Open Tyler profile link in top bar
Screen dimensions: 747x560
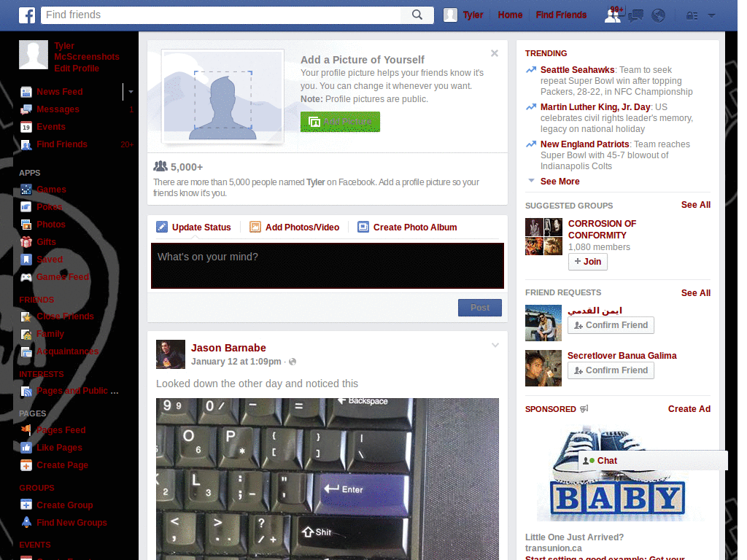coord(473,15)
